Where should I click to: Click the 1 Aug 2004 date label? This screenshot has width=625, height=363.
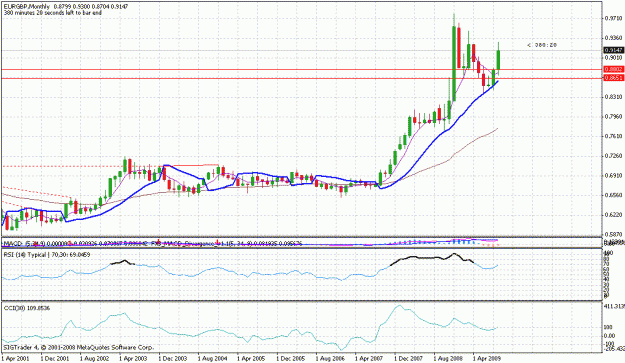click(x=212, y=358)
